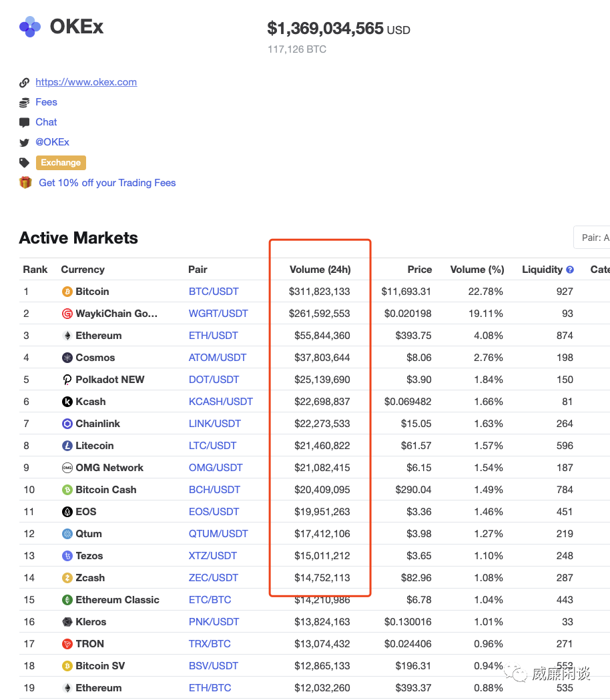The height and width of the screenshot is (700, 610).
Task: Click the Kleros coin icon
Action: (67, 622)
